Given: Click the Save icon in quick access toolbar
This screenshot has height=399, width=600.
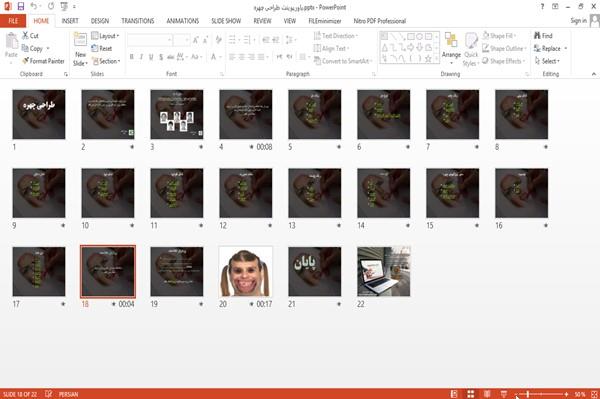Looking at the screenshot, I should click(21, 7).
